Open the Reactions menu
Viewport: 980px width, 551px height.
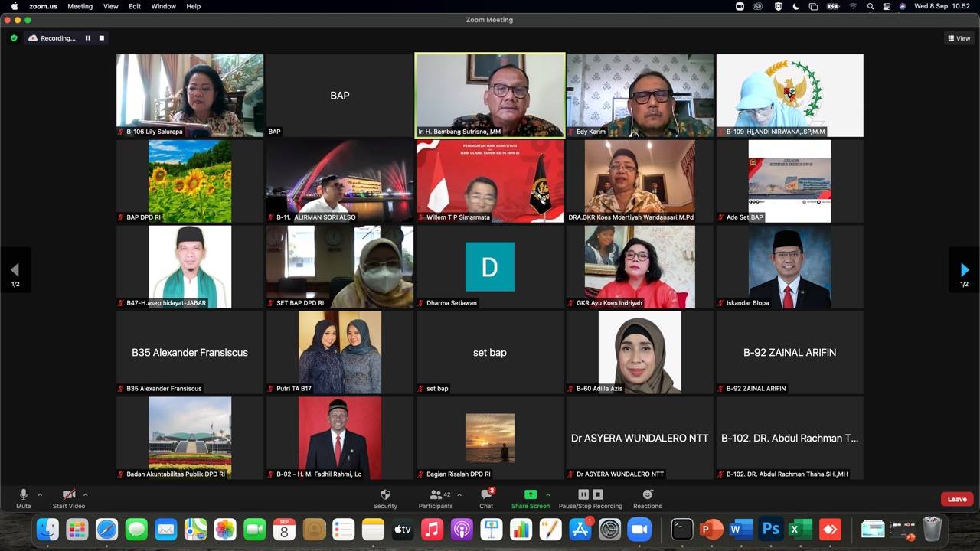pos(647,495)
